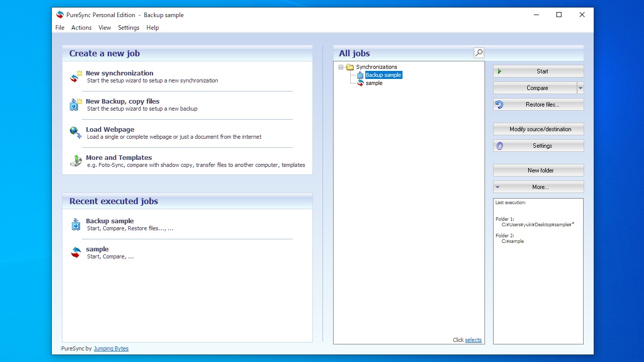Open the Settings menu

point(129,28)
